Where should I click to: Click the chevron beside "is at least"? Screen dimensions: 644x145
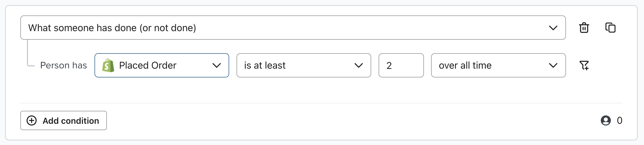click(359, 66)
